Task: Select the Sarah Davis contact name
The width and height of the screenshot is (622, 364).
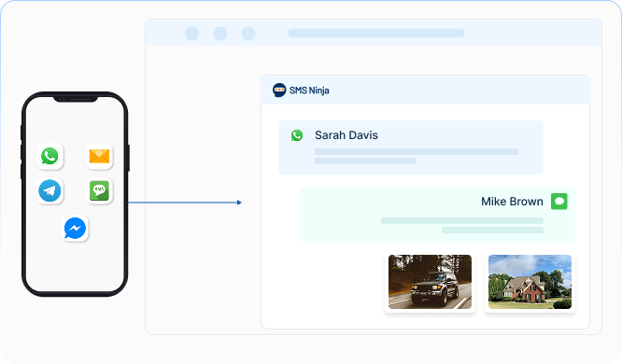Action: [x=346, y=135]
